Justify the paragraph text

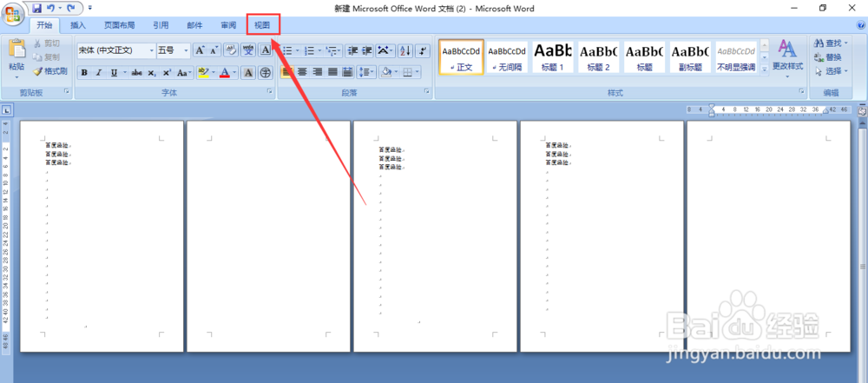pyautogui.click(x=332, y=72)
